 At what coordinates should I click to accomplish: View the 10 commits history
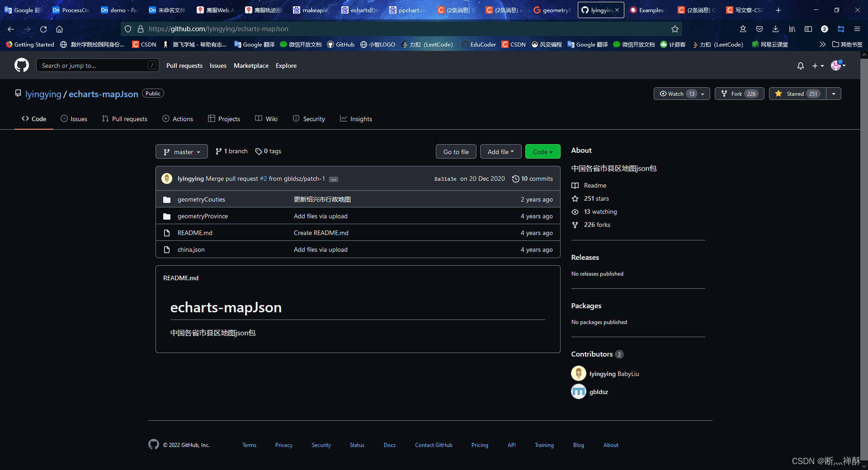pos(532,179)
